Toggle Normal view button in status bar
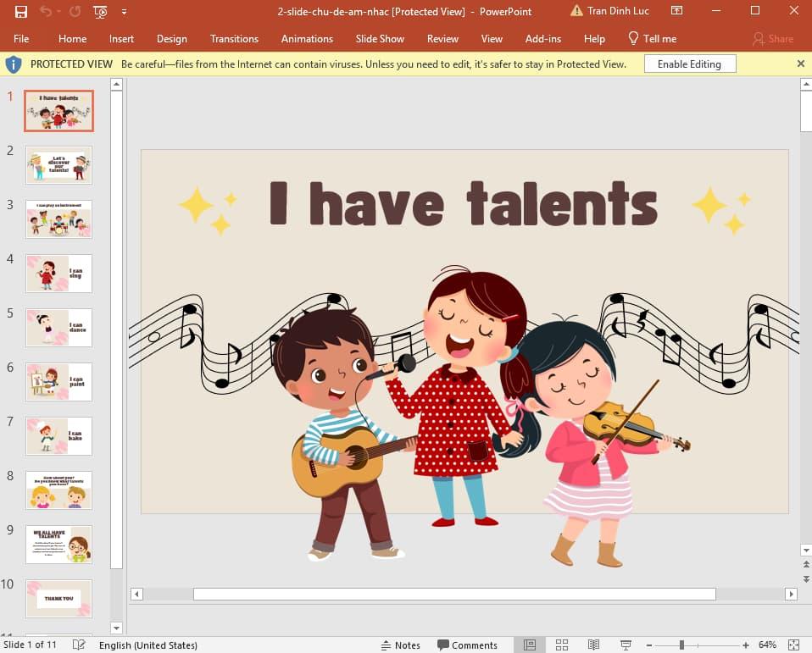This screenshot has width=812, height=653. pyautogui.click(x=529, y=645)
